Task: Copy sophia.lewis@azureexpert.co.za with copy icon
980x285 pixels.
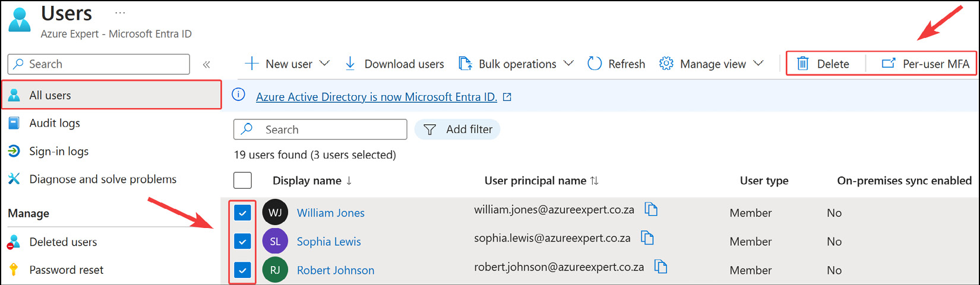Action: coord(647,238)
